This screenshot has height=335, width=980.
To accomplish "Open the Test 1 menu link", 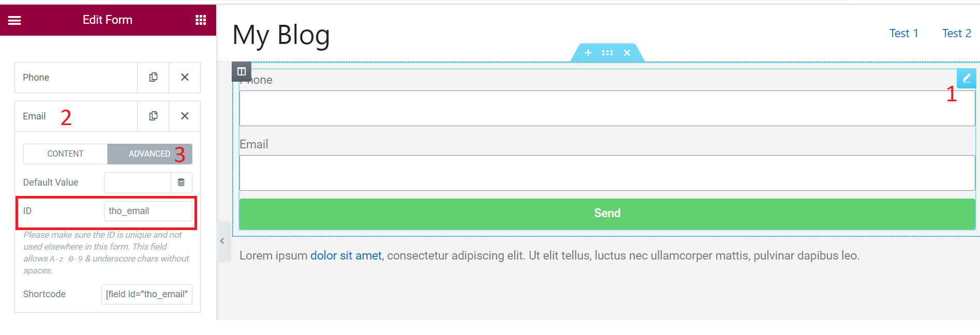I will (903, 33).
